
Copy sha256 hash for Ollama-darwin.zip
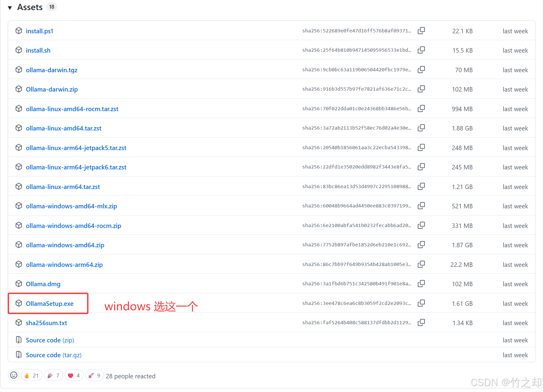[421, 89]
